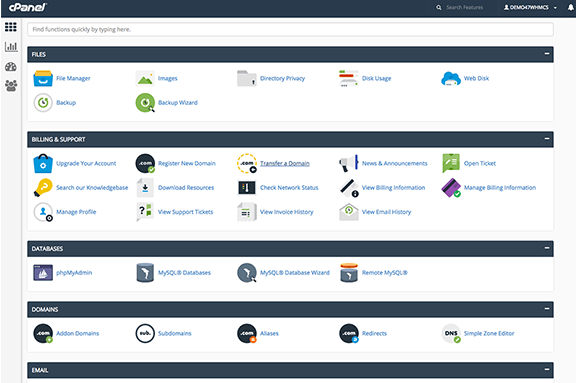Open the Subdomains link
The height and width of the screenshot is (383, 576).
pos(174,333)
